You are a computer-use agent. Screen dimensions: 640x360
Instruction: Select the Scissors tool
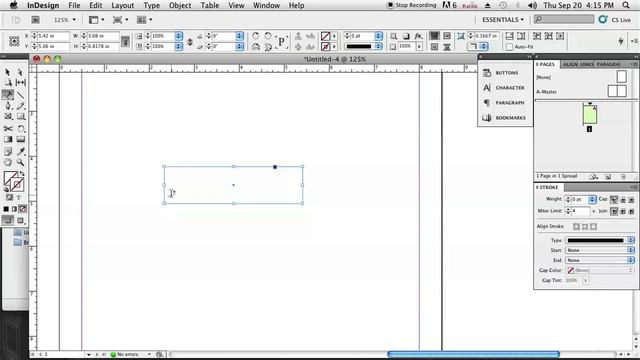(8, 129)
